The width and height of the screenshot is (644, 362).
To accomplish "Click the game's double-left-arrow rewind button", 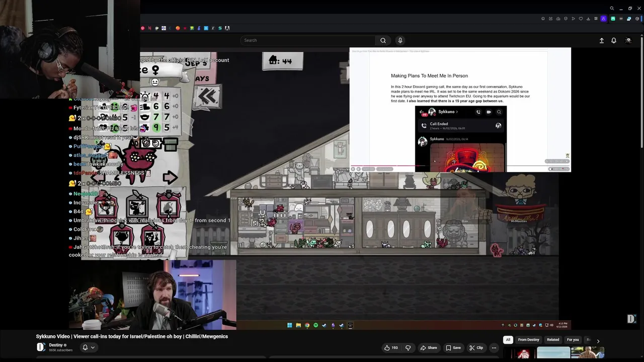I will tap(208, 96).
